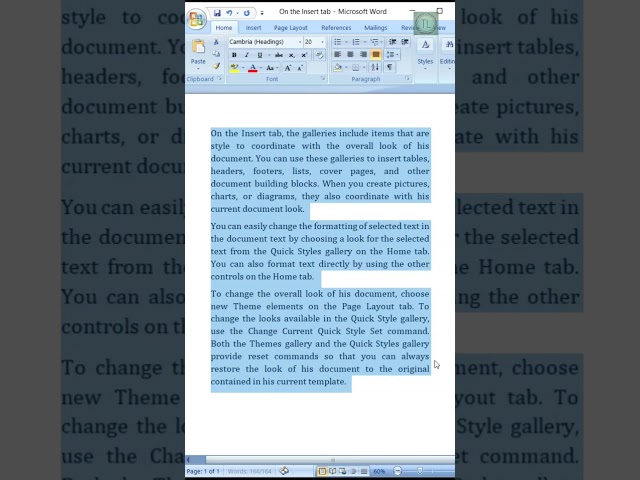Switch to Web Layout view
This screenshot has height=480, width=640.
point(342,471)
